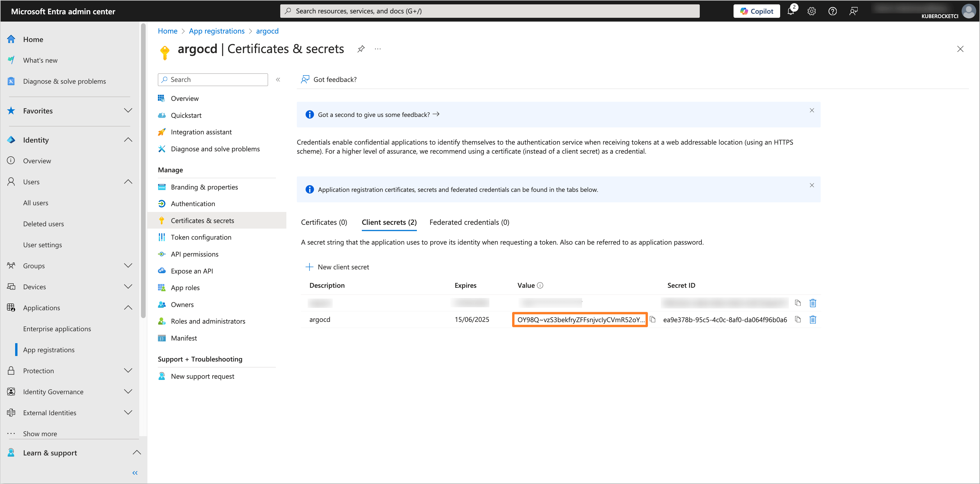The image size is (980, 484).
Task: Delete the argocd client secret
Action: (812, 320)
